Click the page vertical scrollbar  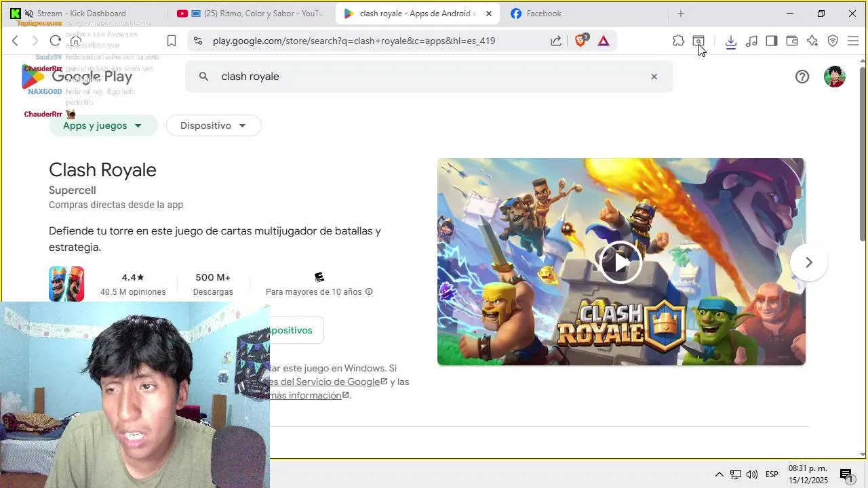(x=863, y=152)
